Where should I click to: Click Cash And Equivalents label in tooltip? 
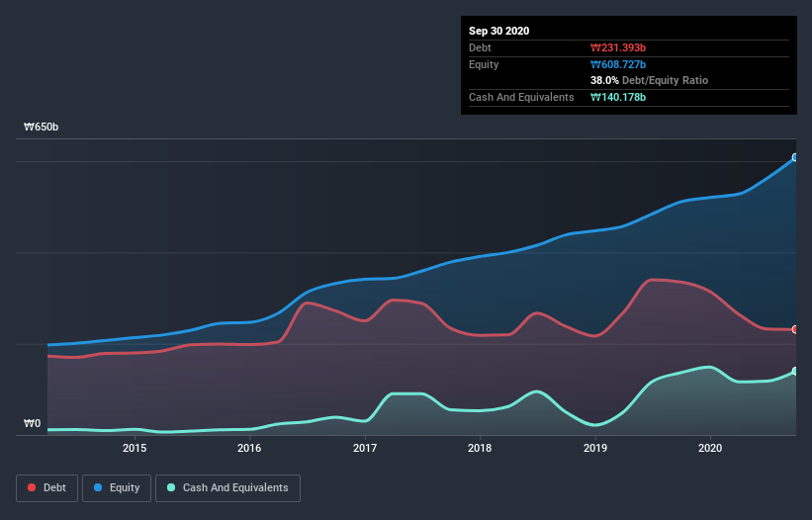coord(521,97)
